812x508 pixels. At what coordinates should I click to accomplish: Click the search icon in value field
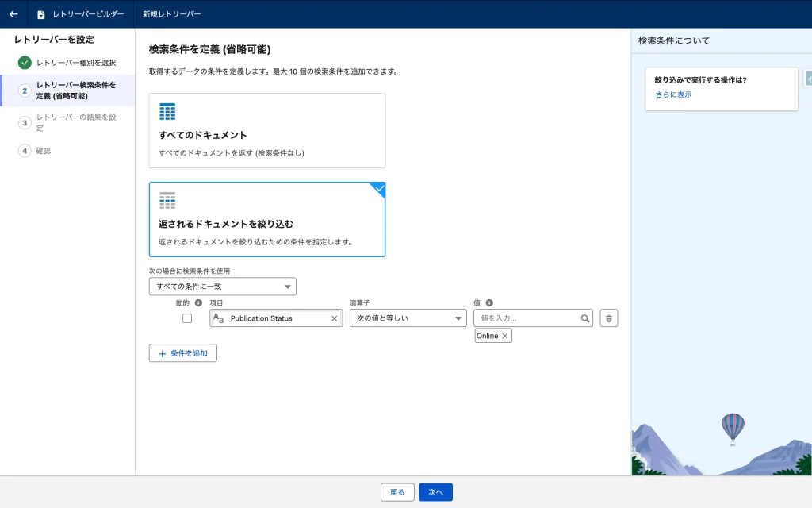[x=584, y=318]
